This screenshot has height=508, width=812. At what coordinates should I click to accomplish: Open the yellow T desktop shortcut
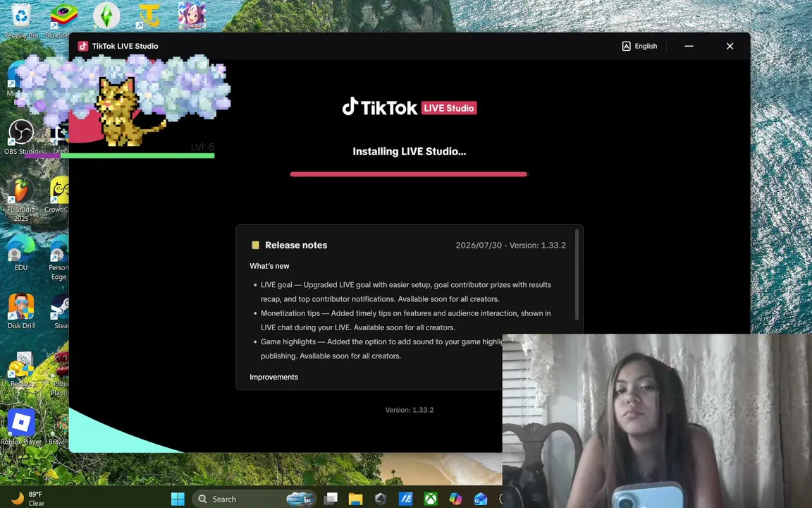coord(149,16)
